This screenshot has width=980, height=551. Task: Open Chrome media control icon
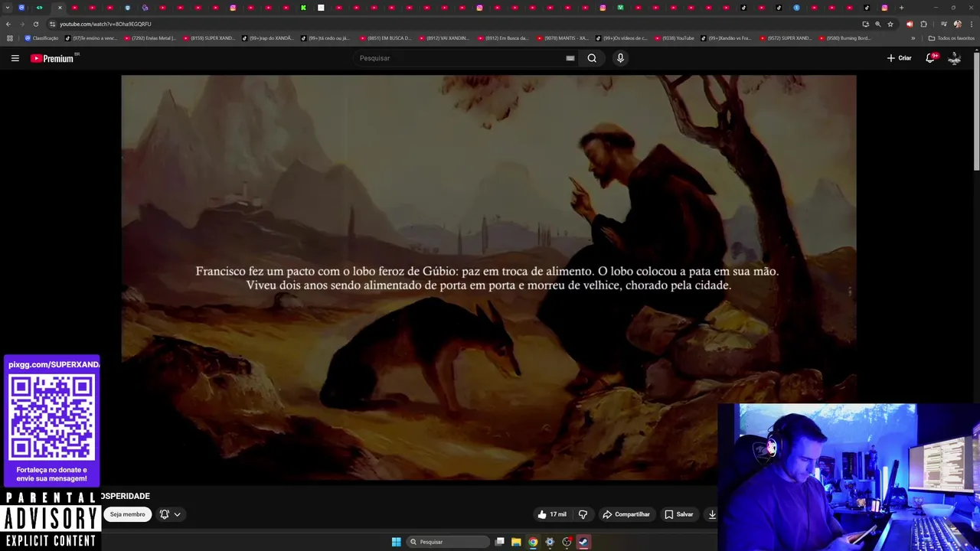click(x=943, y=24)
